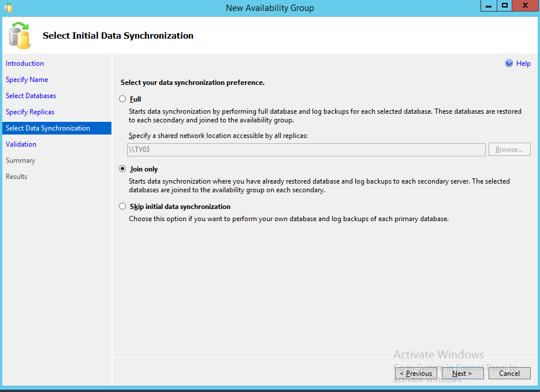Jump to the Validation step
The width and height of the screenshot is (540, 392).
pos(22,144)
